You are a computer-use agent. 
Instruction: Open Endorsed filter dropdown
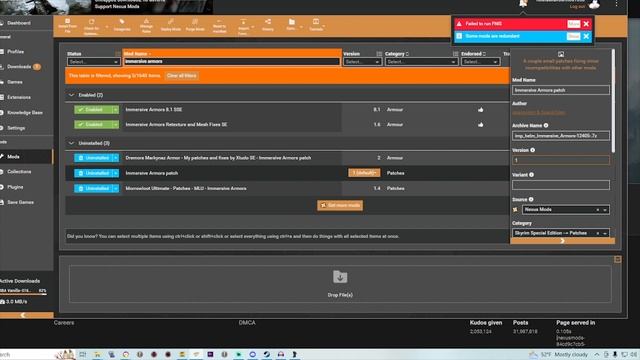tap(480, 62)
